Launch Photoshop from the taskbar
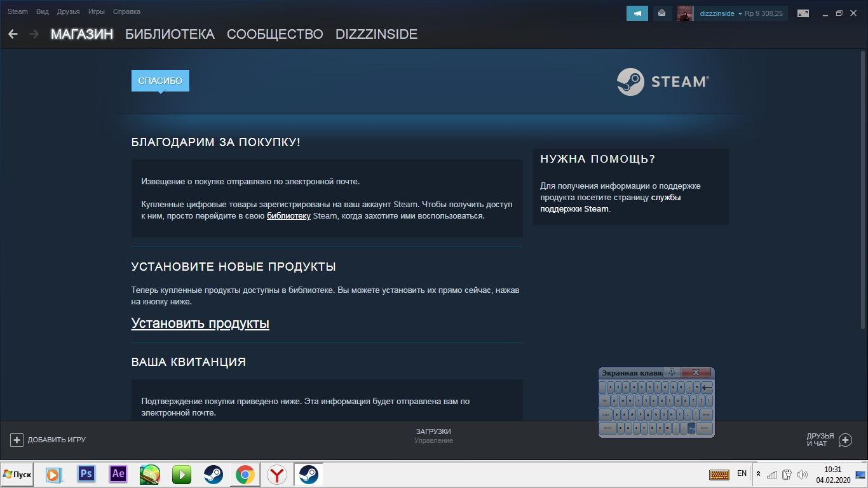 click(x=86, y=475)
